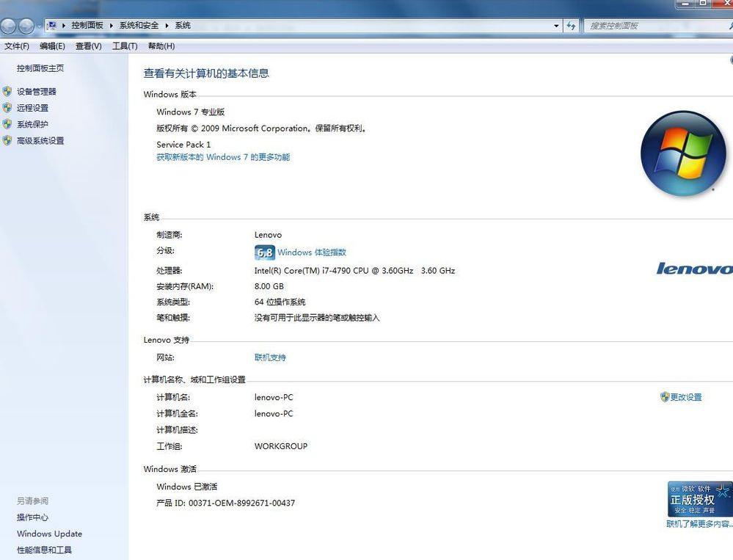
Task: Click the 计算机名 value lenovo-PC
Action: (x=274, y=397)
